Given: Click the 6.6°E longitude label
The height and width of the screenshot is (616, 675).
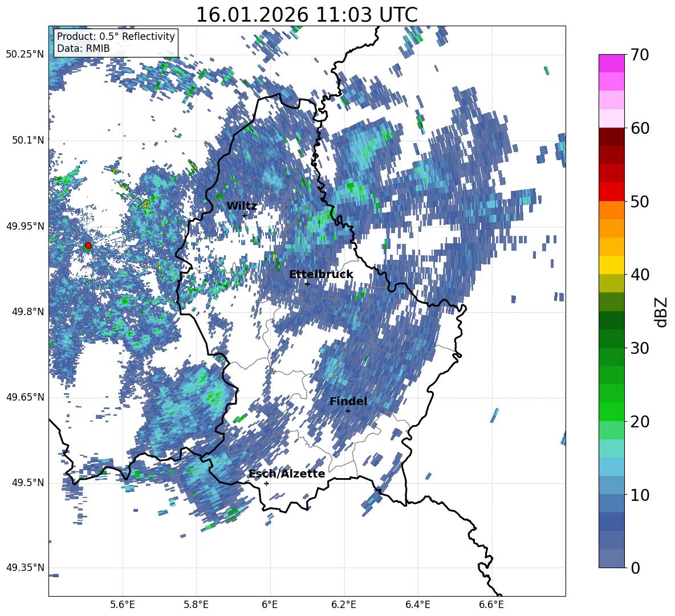Looking at the screenshot, I should (x=491, y=605).
